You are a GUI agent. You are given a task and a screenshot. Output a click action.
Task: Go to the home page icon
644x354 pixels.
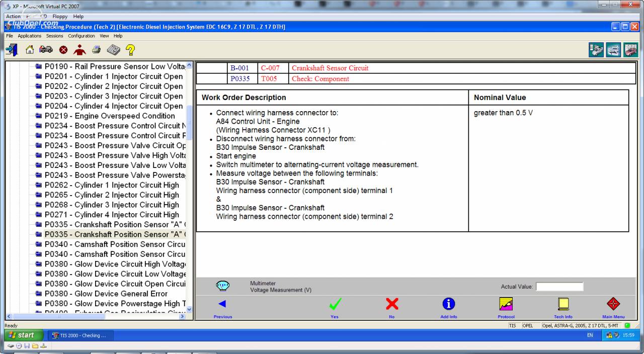[x=30, y=50]
